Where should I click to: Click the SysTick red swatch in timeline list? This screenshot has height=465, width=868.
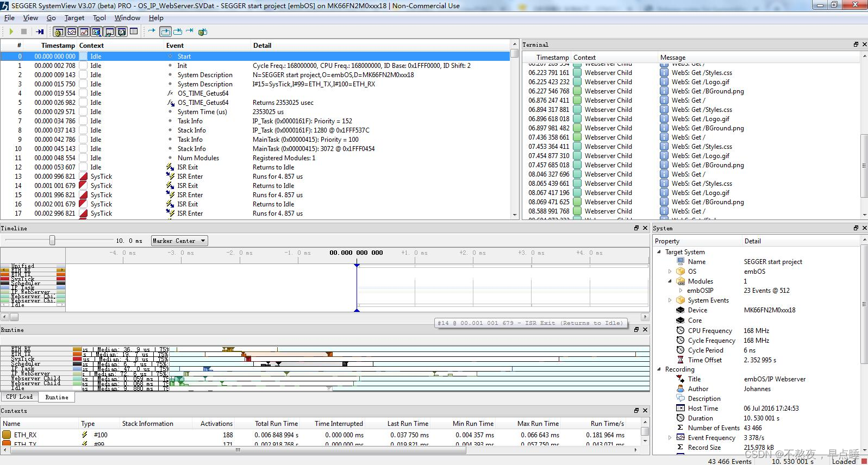pos(4,279)
